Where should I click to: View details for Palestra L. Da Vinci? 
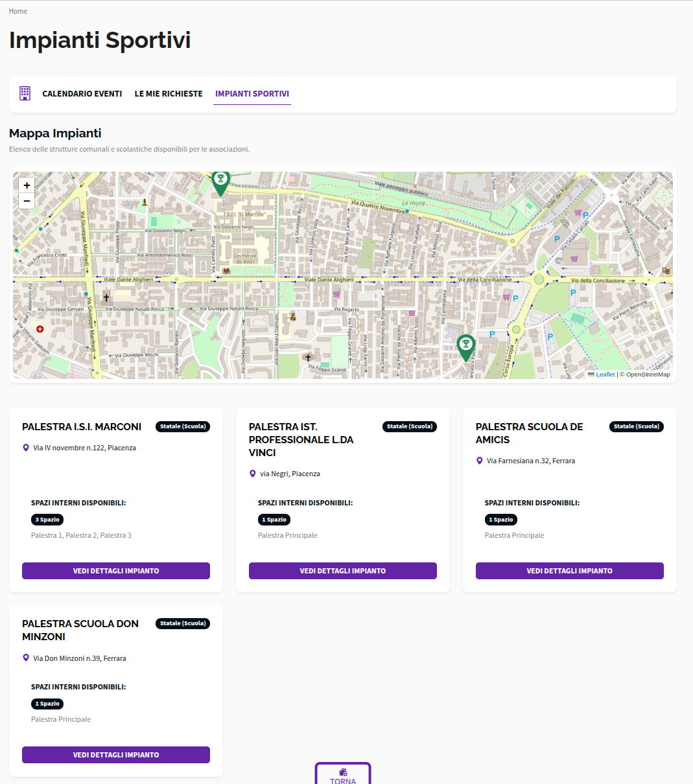pyautogui.click(x=343, y=571)
